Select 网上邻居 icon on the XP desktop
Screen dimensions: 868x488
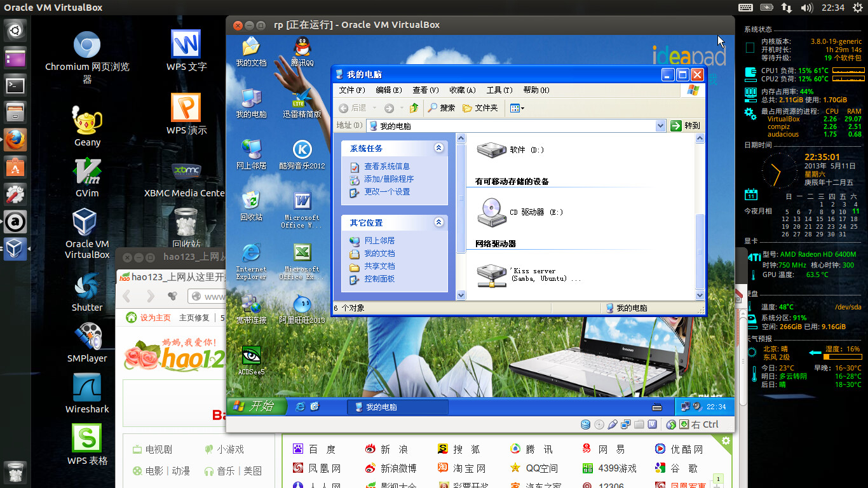[x=251, y=154]
